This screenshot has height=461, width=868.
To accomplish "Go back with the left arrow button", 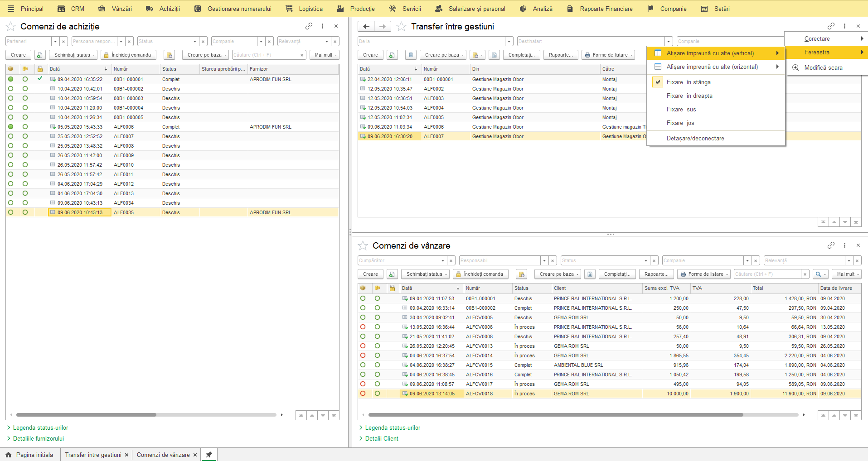I will [366, 26].
